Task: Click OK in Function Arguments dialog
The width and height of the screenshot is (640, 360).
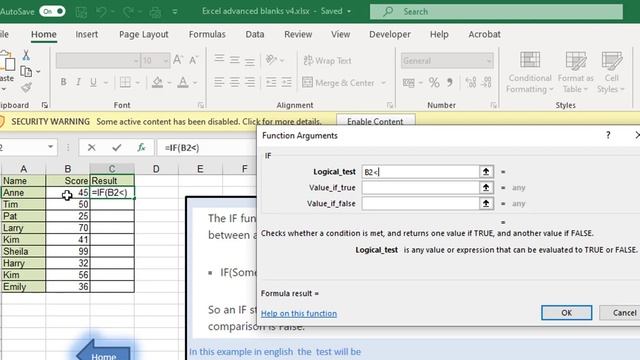Action: 567,313
